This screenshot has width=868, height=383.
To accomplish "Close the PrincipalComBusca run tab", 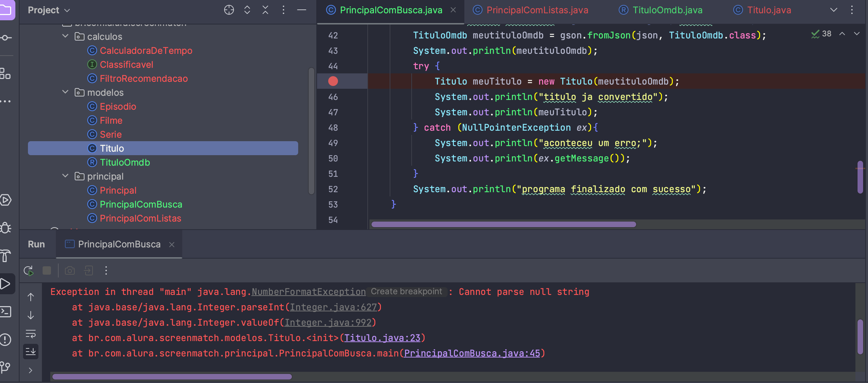I will tap(172, 245).
